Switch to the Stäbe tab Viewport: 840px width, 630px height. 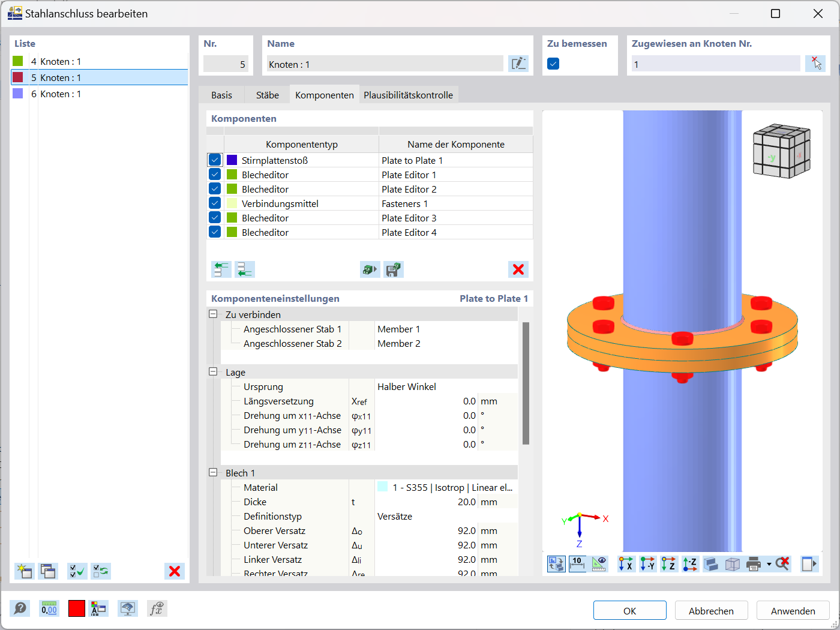tap(268, 95)
